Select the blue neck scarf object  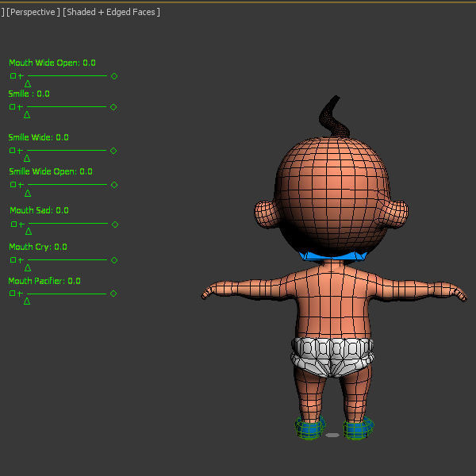[x=333, y=256]
